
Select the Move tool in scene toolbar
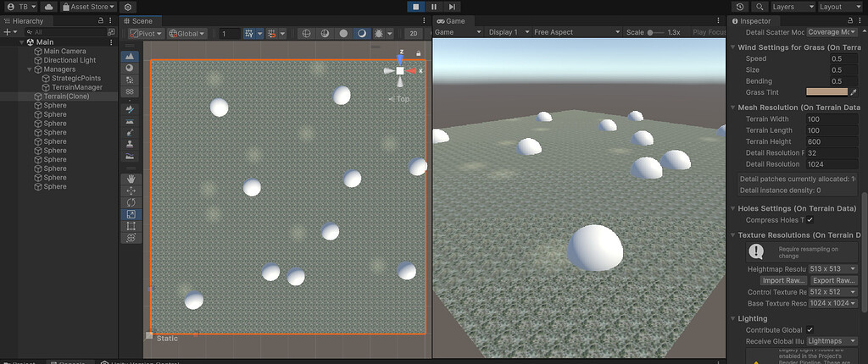(x=131, y=190)
